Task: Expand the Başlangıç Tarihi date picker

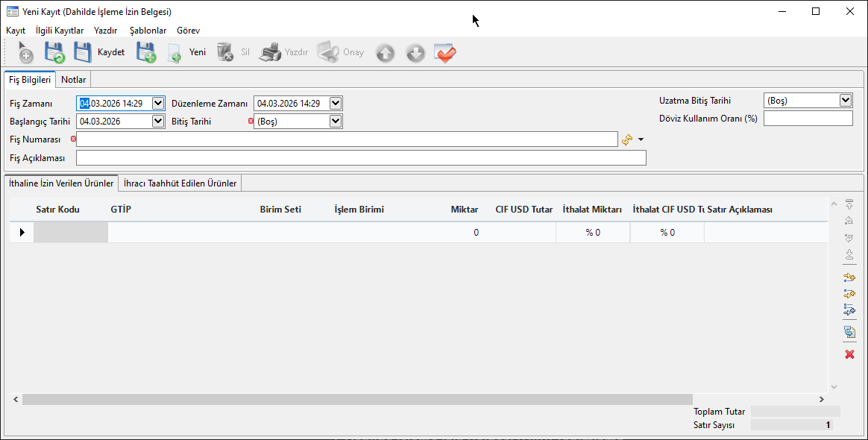Action: (157, 121)
